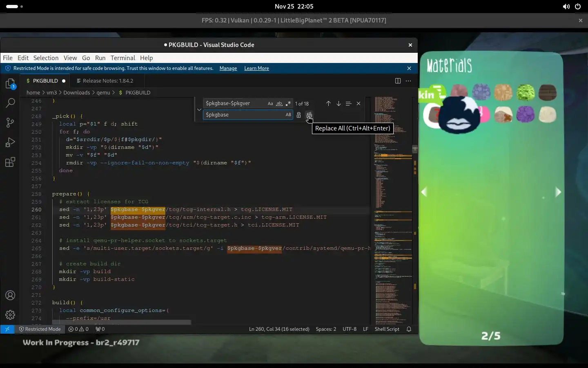
Task: Dismiss the Restricted Mode banner
Action: tap(409, 68)
